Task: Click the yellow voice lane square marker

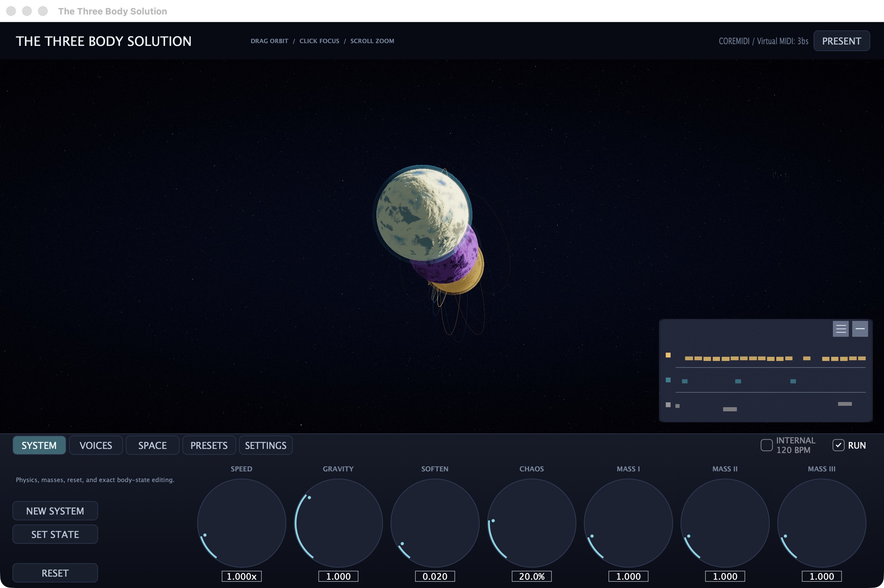Action: tap(668, 355)
